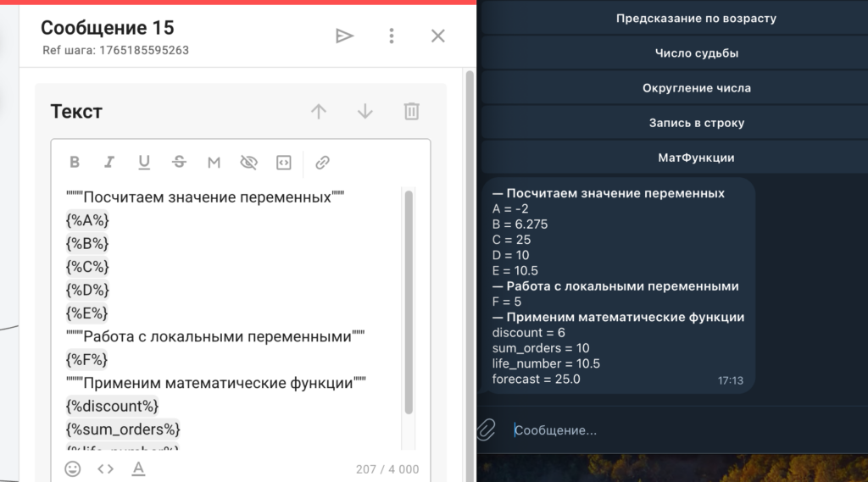868x482 pixels.
Task: Send the message with paper plane icon
Action: (x=344, y=36)
